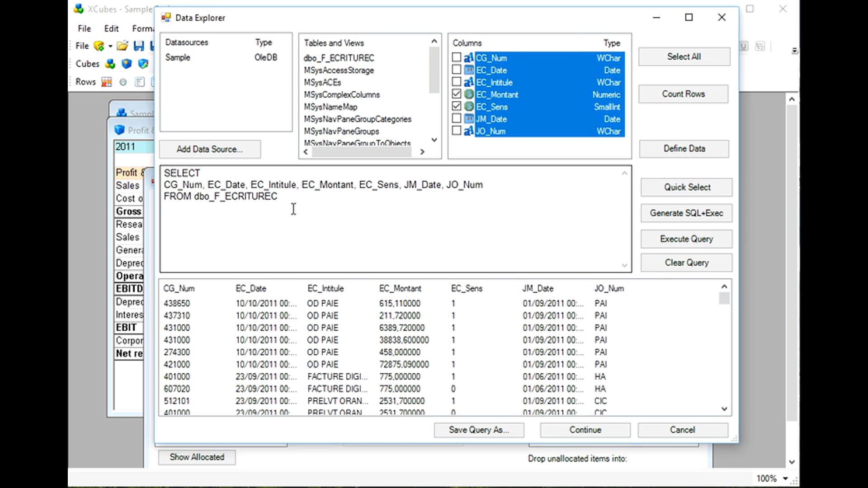Open the File menu
Viewport: 868px width, 488px height.
84,28
